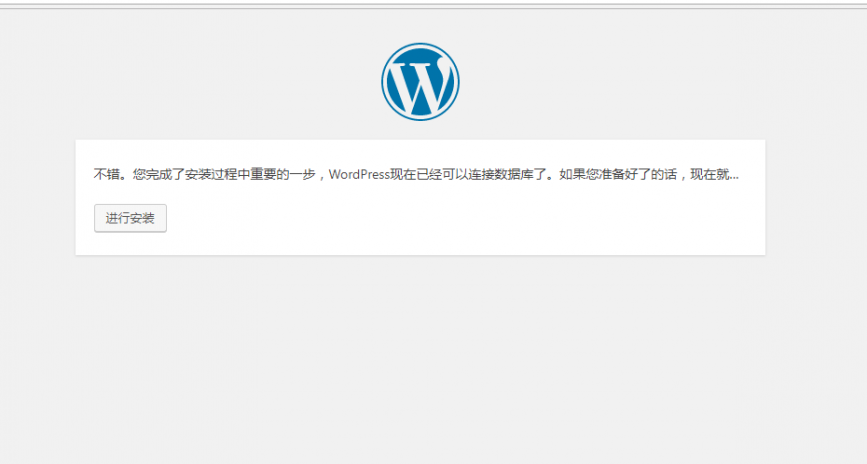
Task: Click the 进行安装 button
Action: tap(130, 218)
